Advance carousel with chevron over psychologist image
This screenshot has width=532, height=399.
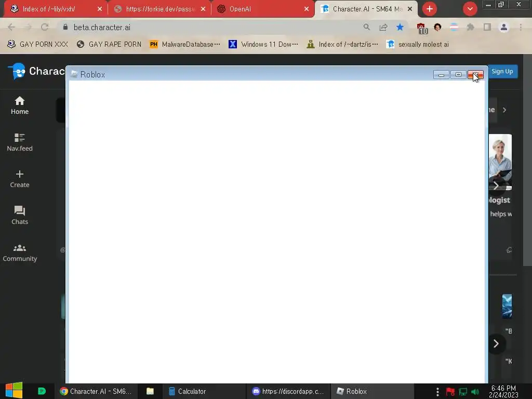click(x=496, y=185)
